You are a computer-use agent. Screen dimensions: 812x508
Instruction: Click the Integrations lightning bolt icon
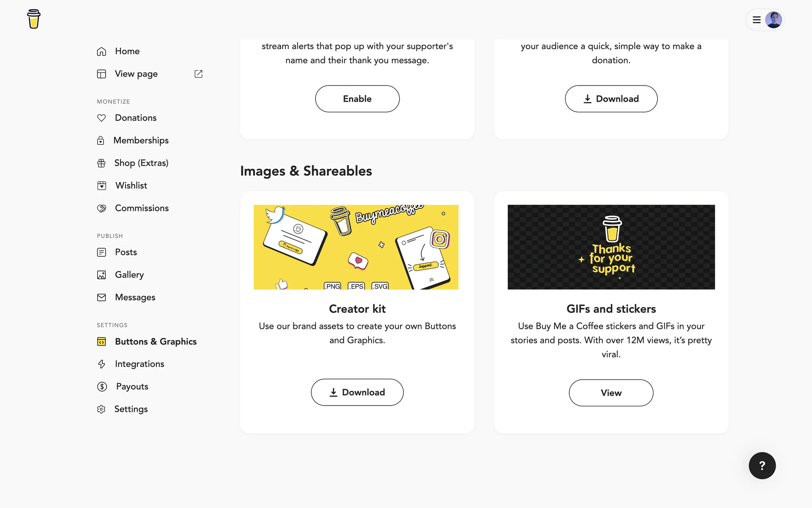(101, 364)
